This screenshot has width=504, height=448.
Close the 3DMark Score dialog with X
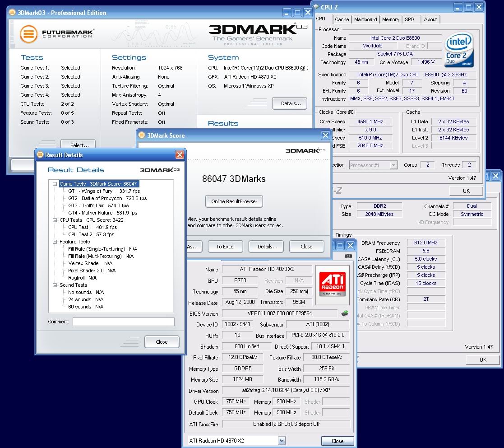click(x=325, y=135)
